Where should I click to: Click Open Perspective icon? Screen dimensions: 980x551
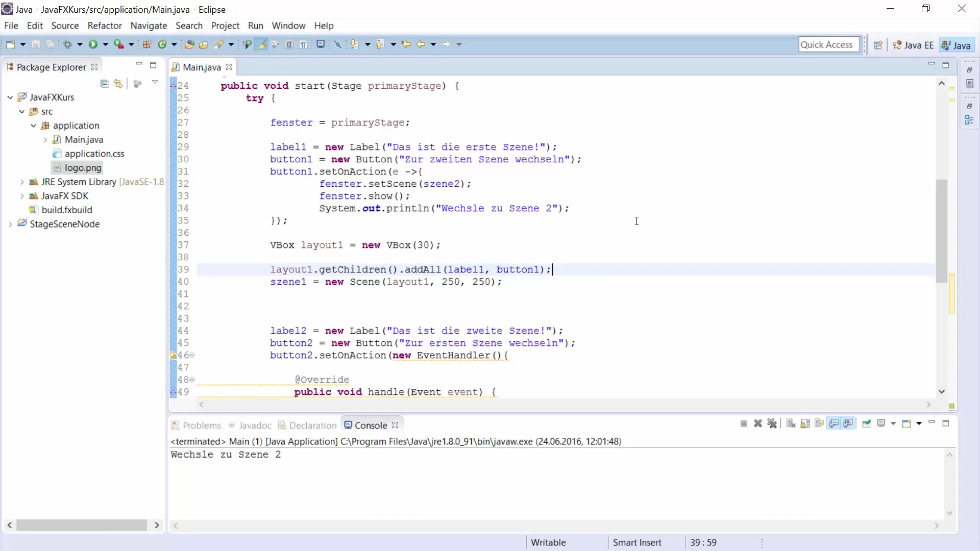pyautogui.click(x=878, y=45)
